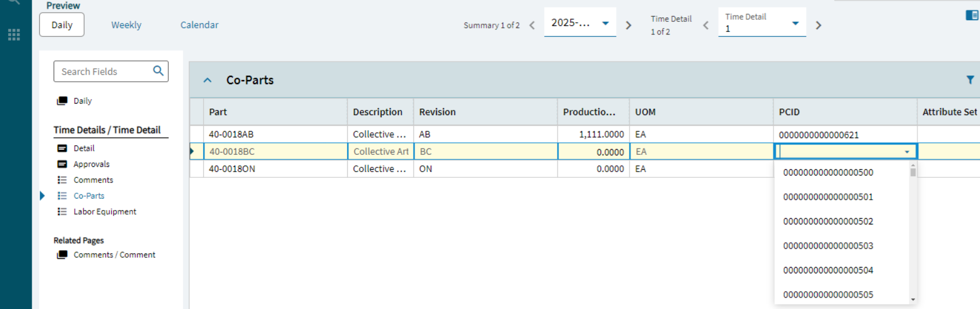The image size is (980, 309).
Task: Click the Co-Parts grid filter icon
Action: coord(970,80)
